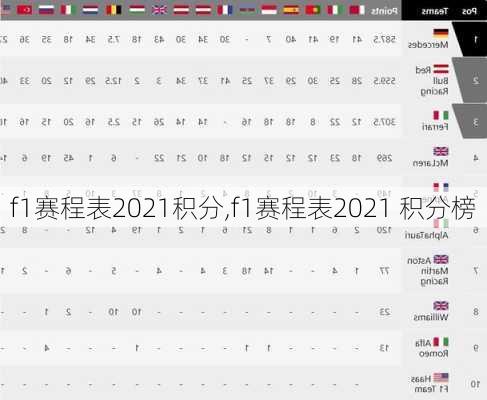Click the Italian flag above Ferrari
Screen dimensions: 487x400
tap(441, 115)
